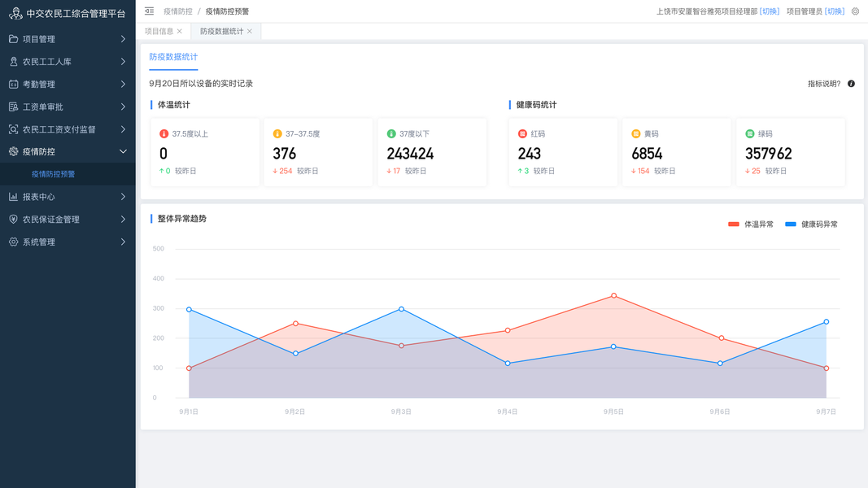The width and height of the screenshot is (868, 488).
Task: Click the 黄码 yellow QR icon
Action: (636, 134)
